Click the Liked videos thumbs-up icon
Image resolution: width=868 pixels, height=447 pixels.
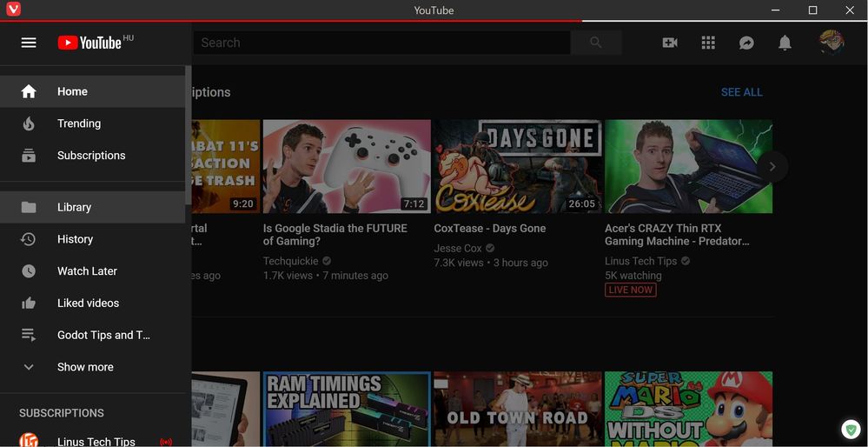(28, 303)
